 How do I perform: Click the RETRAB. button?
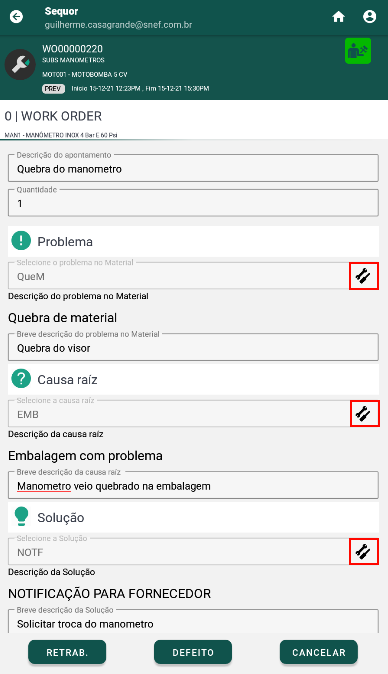[67, 652]
